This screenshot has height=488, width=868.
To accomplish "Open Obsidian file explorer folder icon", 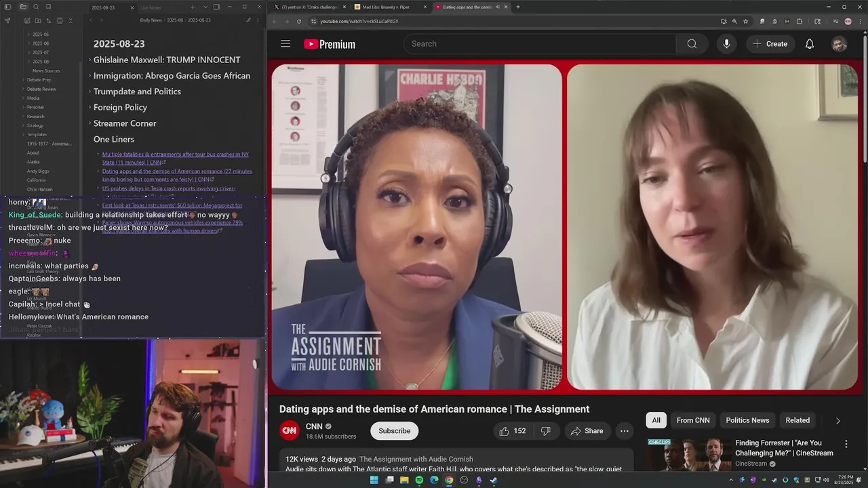I will pyautogui.click(x=23, y=7).
